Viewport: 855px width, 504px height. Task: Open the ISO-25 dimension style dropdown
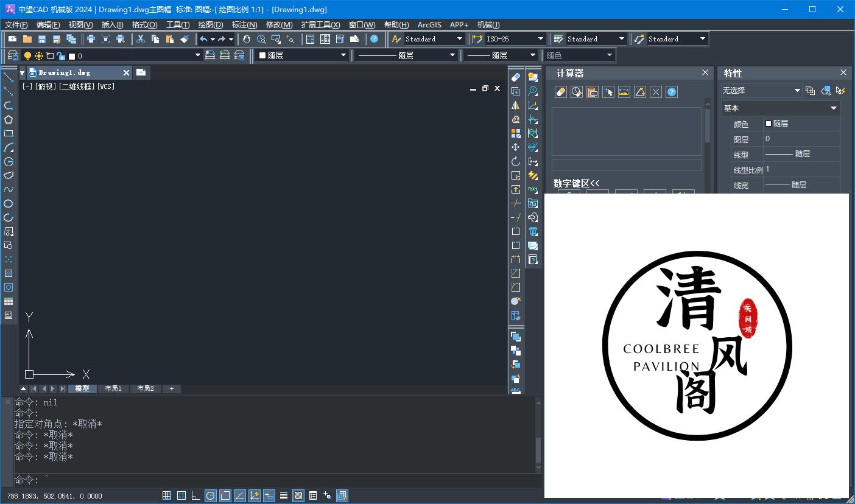(x=515, y=39)
